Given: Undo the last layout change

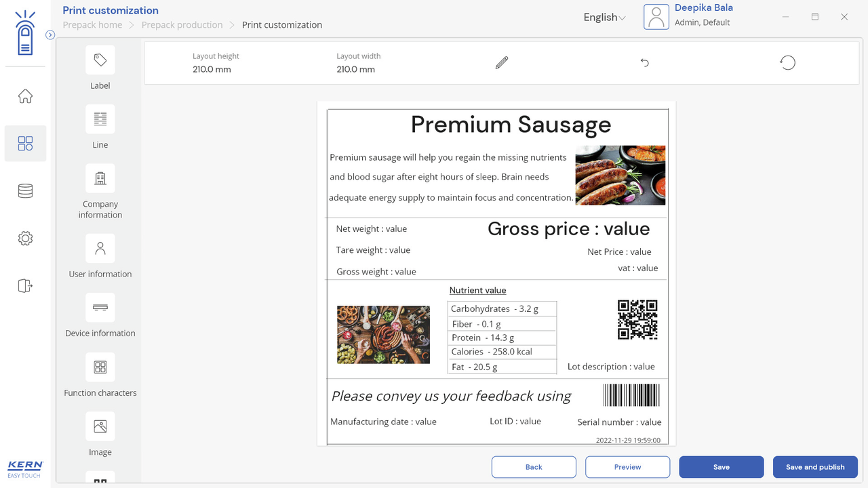Looking at the screenshot, I should (x=645, y=63).
